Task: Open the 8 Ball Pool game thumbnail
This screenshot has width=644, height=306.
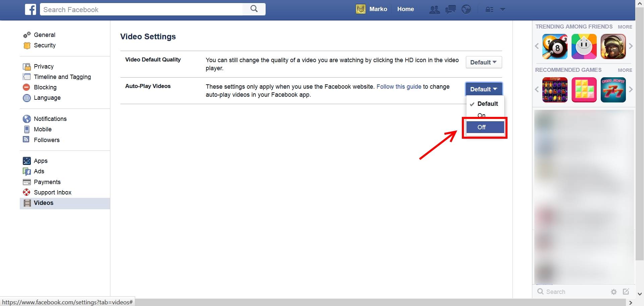Action: 555,47
